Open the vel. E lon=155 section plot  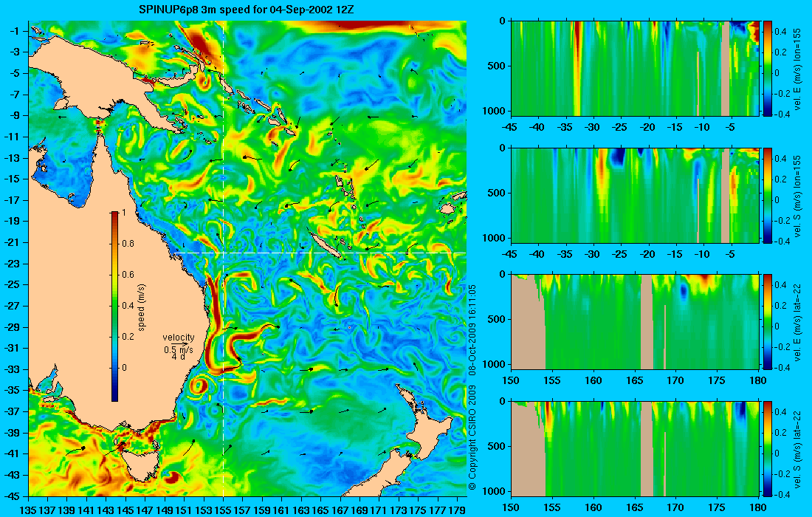point(635,68)
